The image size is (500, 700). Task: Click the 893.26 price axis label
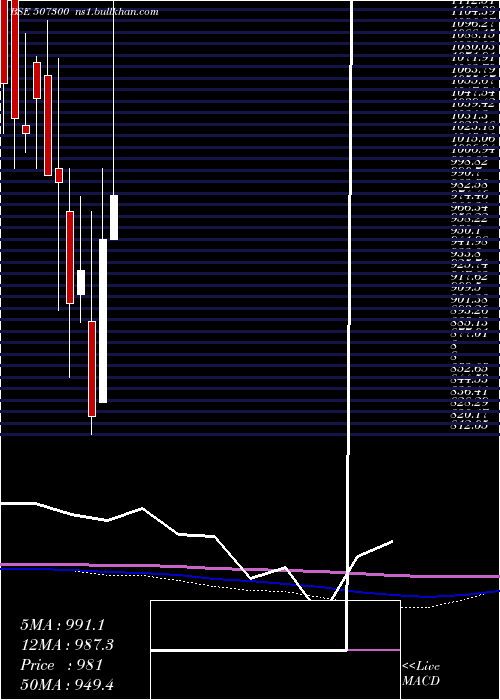point(470,311)
